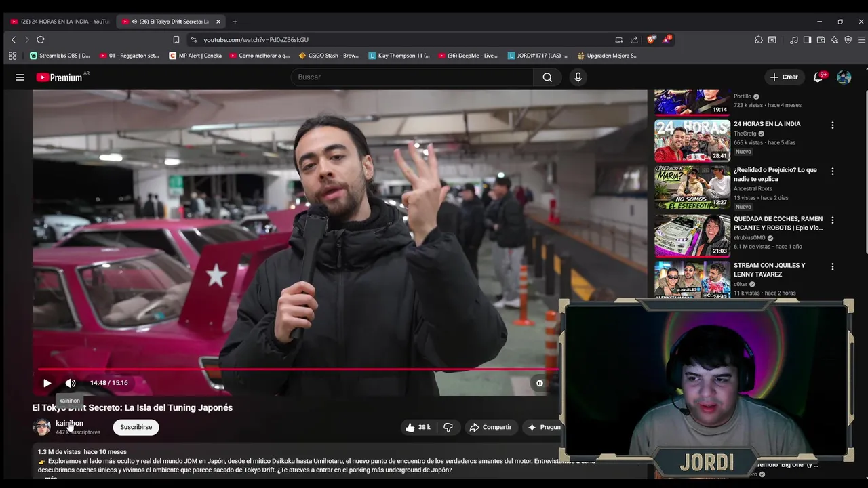Open the browser main menu icon

(861, 40)
